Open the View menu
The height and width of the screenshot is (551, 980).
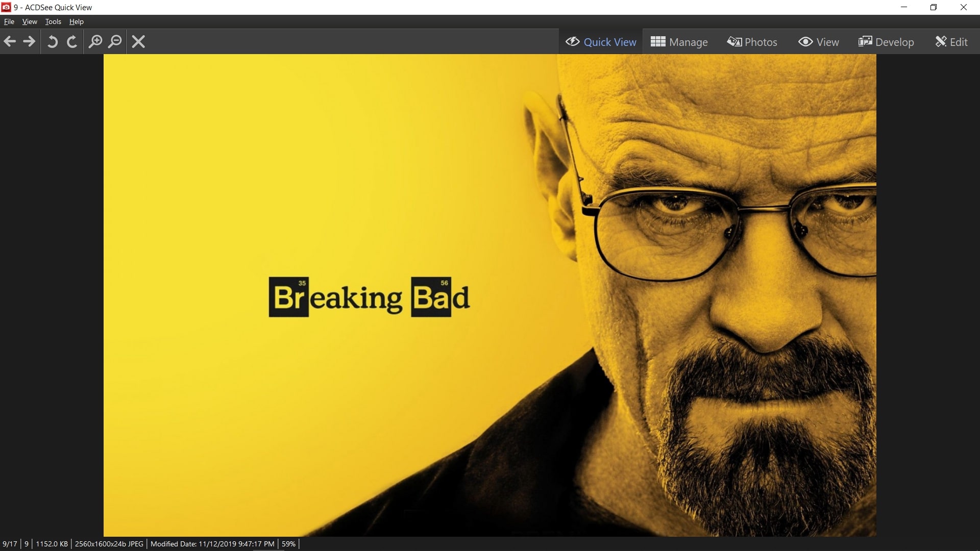click(30, 21)
